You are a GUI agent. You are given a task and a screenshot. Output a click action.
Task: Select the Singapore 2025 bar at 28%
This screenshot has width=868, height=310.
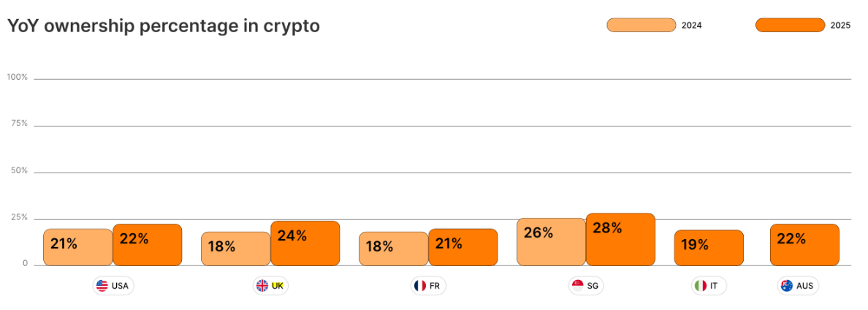[620, 240]
